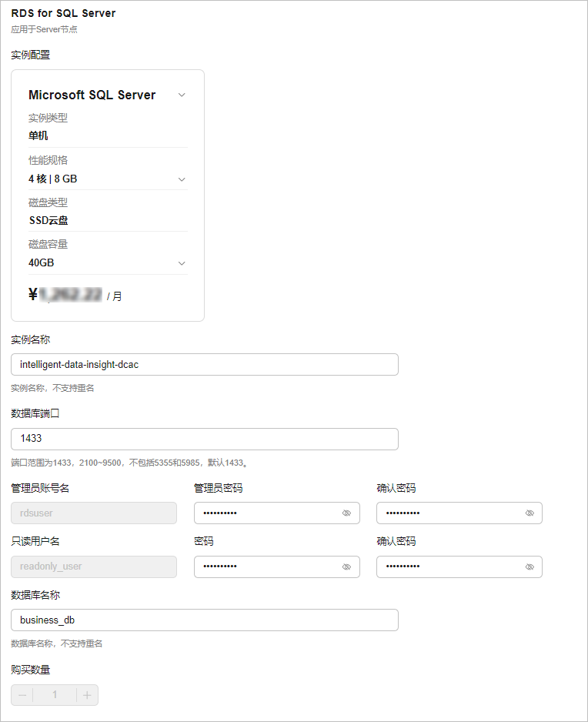Click the SSD云盘 disk type value
The width and height of the screenshot is (588, 722).
click(48, 221)
